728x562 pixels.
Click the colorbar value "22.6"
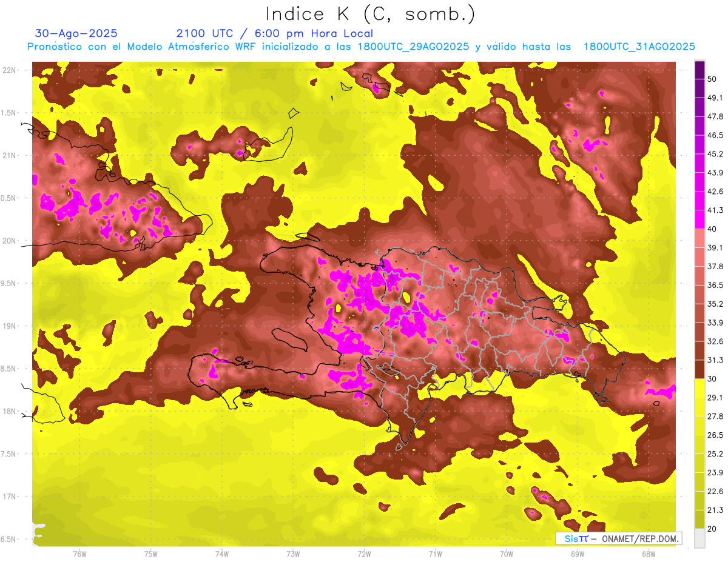click(x=715, y=492)
